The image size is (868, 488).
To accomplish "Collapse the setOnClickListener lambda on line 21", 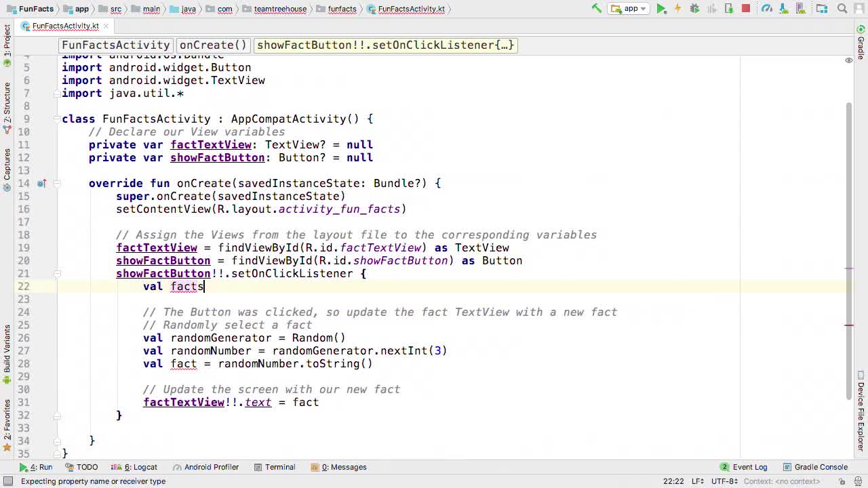I will pyautogui.click(x=58, y=274).
